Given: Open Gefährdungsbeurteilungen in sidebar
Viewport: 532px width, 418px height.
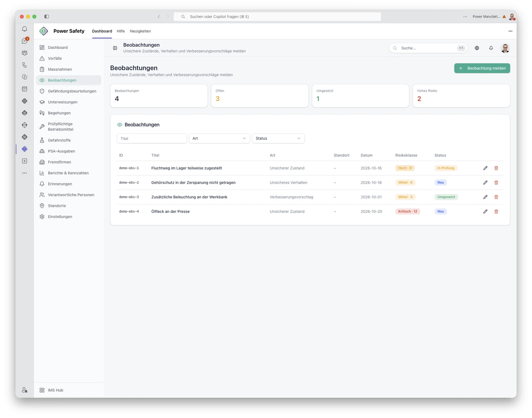Looking at the screenshot, I should (68, 91).
